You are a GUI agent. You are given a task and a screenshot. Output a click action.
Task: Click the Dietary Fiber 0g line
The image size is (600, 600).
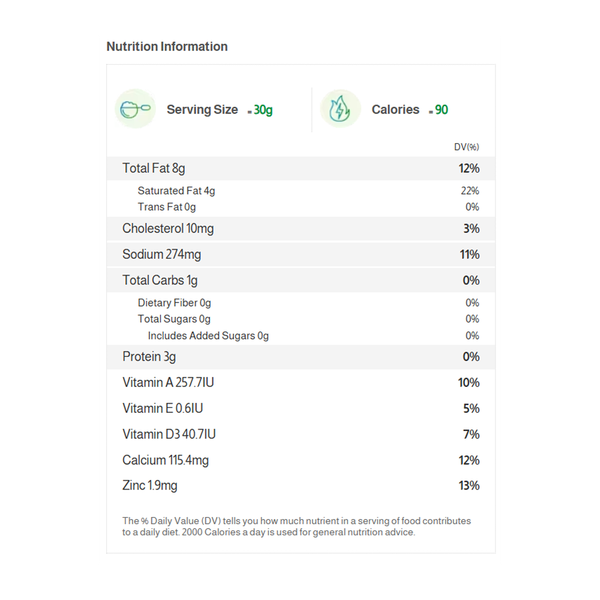coord(174,303)
